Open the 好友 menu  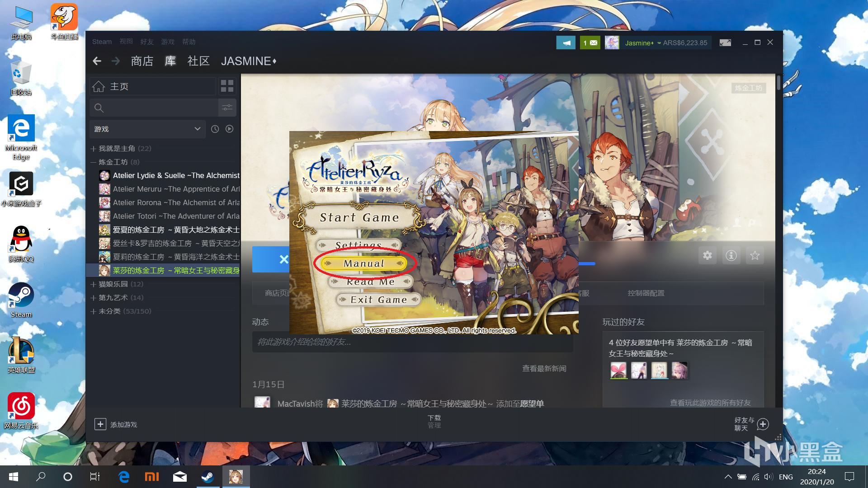147,42
